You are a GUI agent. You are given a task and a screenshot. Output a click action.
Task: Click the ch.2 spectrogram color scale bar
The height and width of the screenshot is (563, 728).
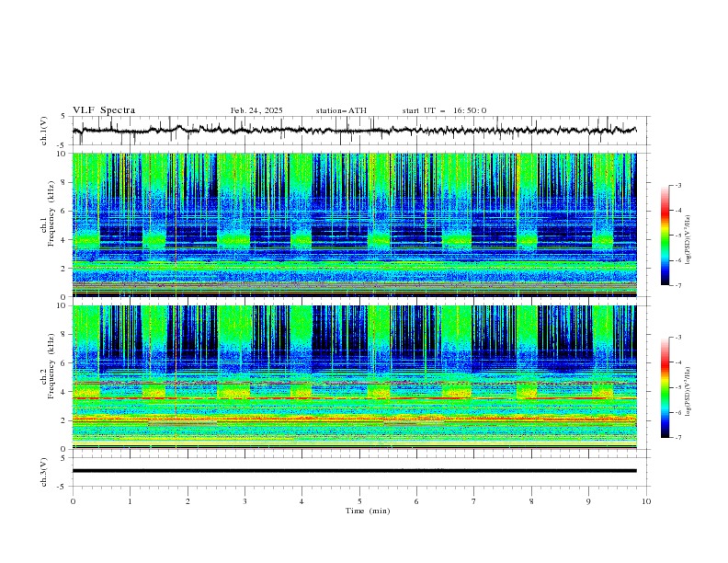coord(665,387)
